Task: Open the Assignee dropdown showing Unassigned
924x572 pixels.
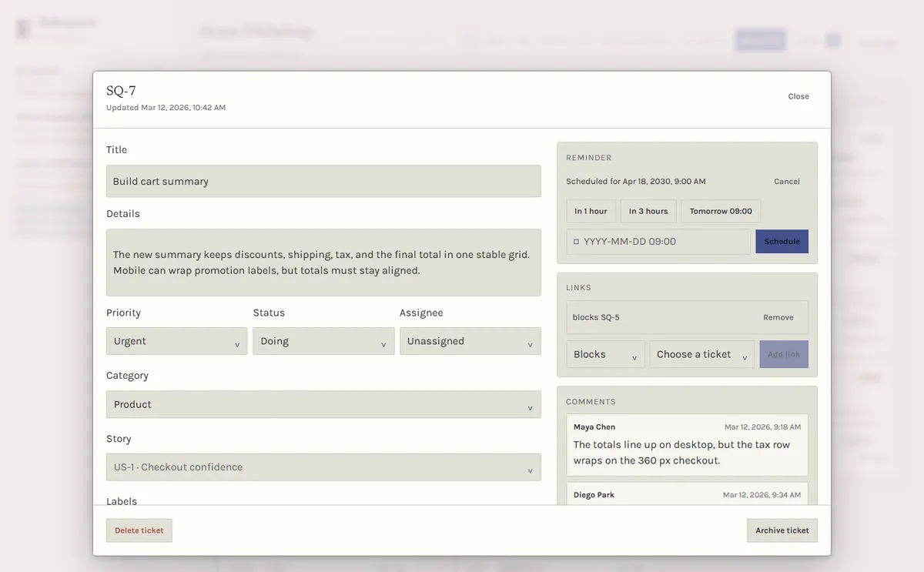Action: 470,341
